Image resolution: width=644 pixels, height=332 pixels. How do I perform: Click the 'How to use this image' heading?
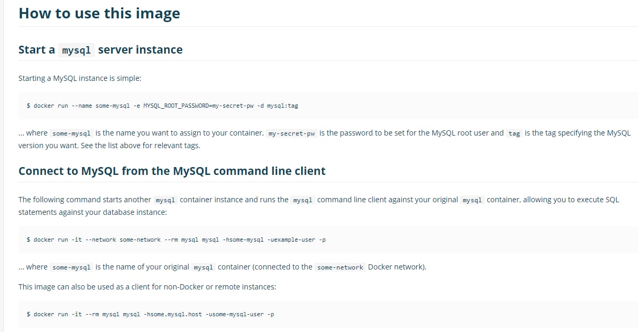click(x=99, y=13)
